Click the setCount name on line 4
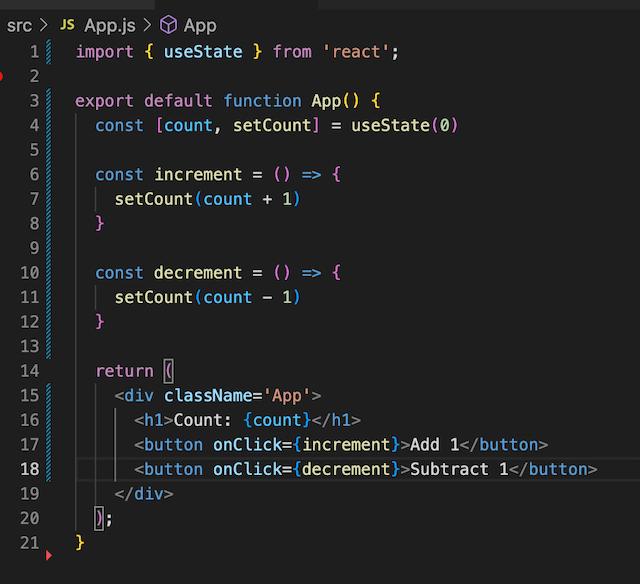This screenshot has height=584, width=640. [x=272, y=126]
